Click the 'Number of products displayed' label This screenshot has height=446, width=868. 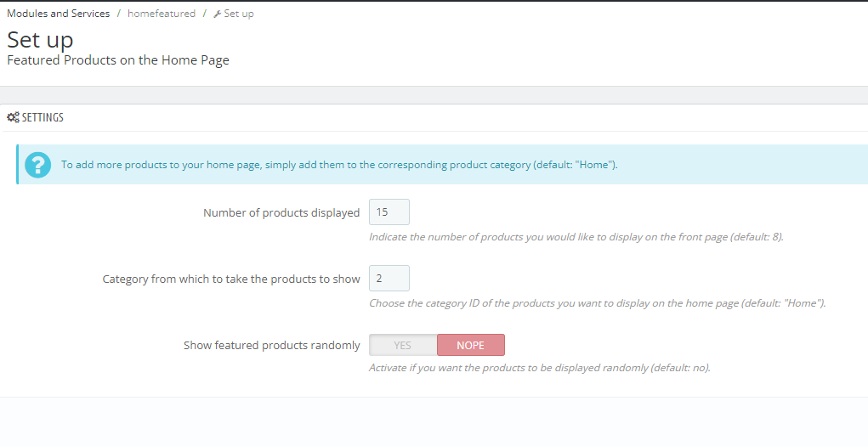pos(281,213)
